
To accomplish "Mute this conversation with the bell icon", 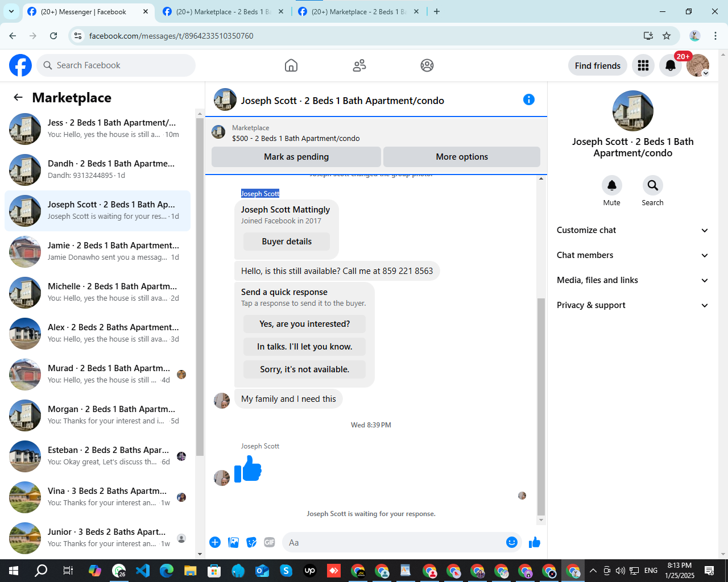I will click(612, 185).
